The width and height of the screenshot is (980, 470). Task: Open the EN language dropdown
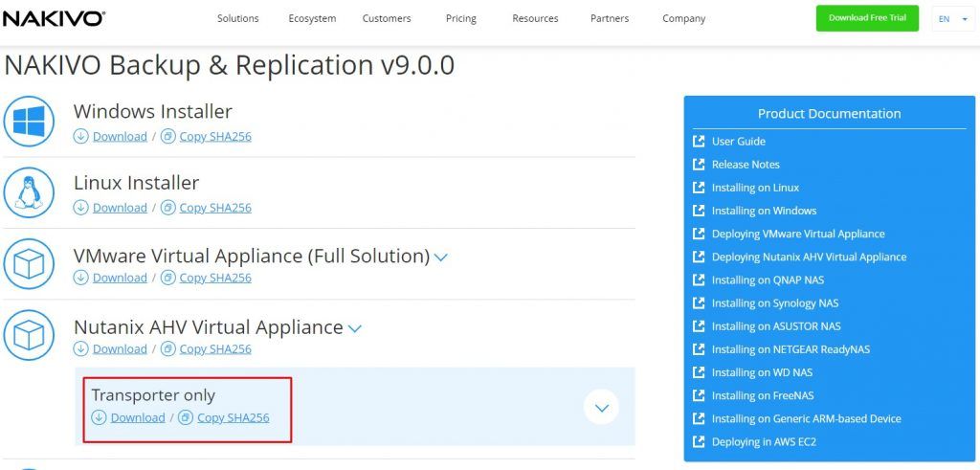click(x=952, y=19)
